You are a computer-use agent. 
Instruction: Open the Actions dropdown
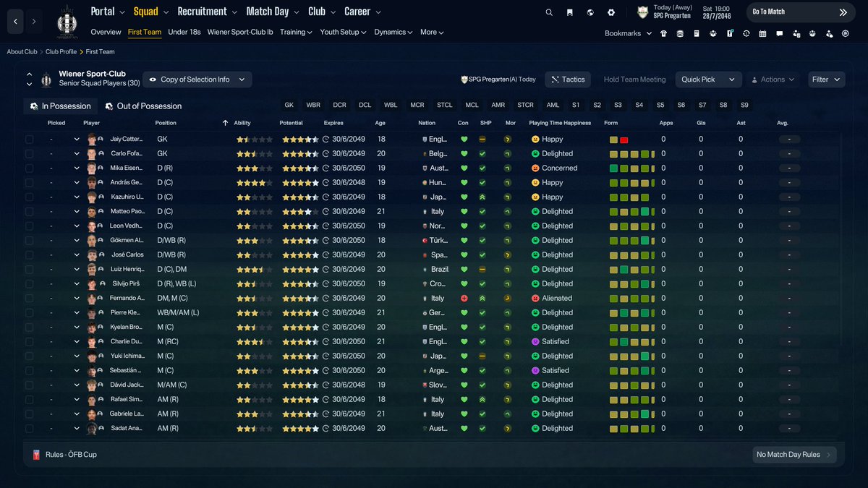click(x=773, y=80)
